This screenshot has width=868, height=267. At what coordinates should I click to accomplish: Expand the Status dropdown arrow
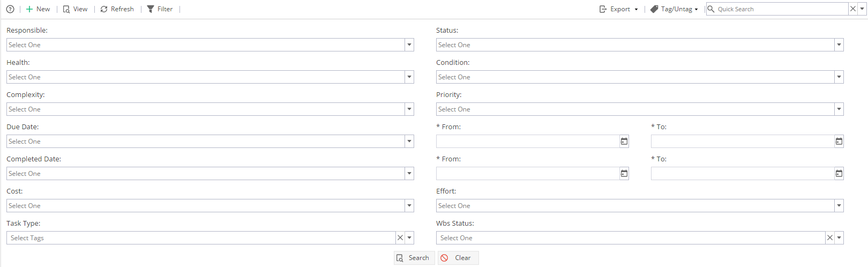(x=839, y=45)
